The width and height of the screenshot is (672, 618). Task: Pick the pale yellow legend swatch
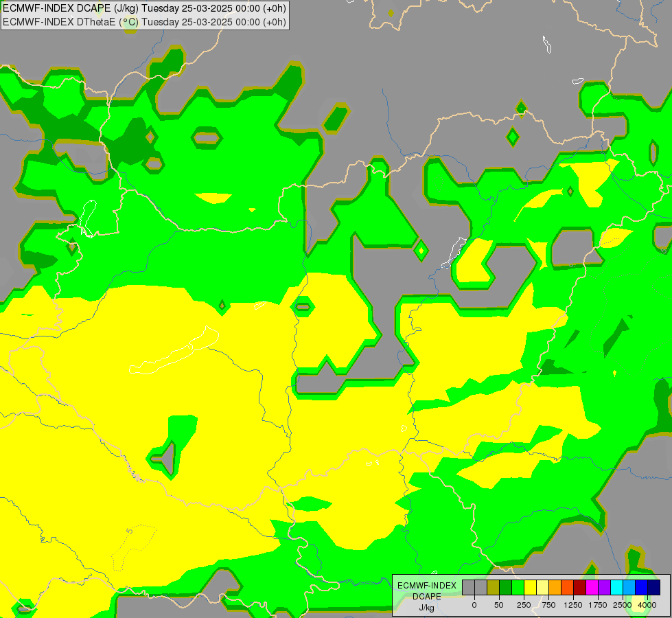542,587
